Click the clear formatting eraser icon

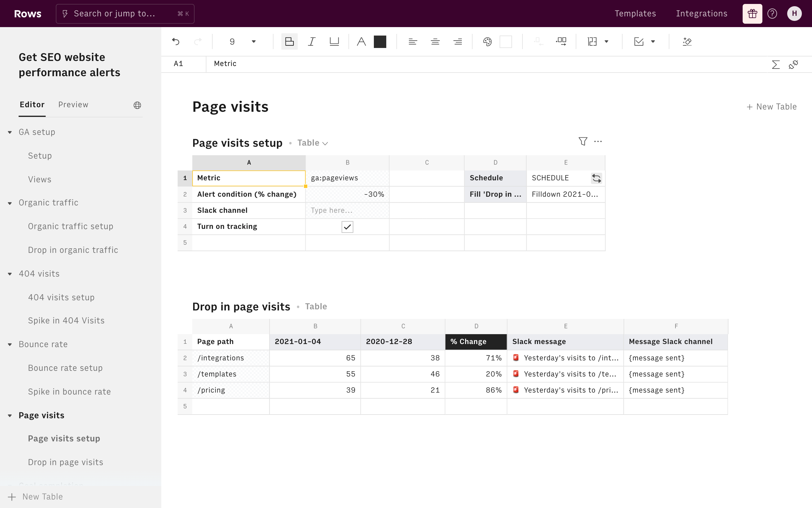coord(687,42)
